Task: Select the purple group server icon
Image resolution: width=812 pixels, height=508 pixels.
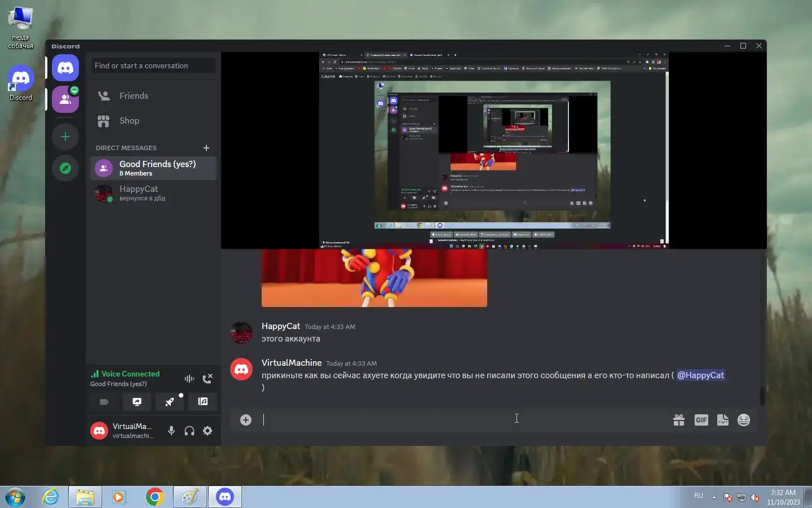Action: [65, 99]
